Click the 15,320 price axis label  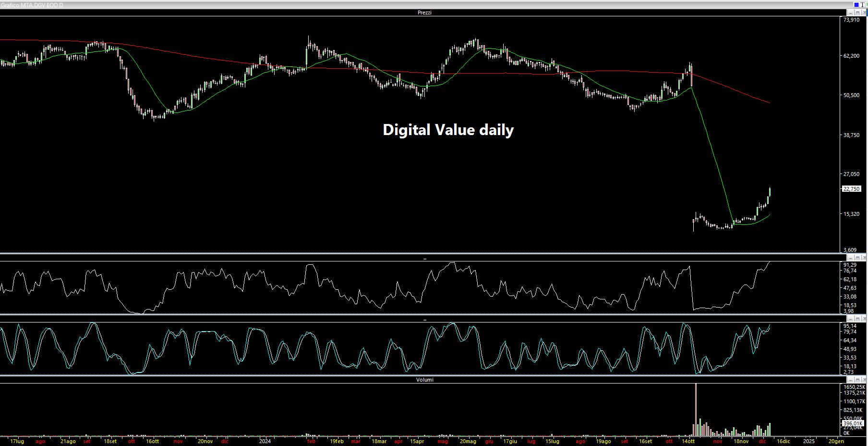click(x=852, y=214)
